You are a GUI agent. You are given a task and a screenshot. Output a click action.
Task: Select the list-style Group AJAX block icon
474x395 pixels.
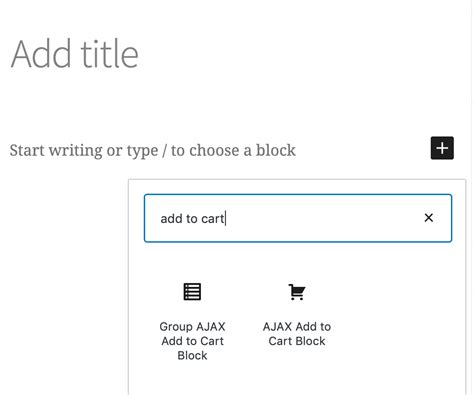coord(192,292)
